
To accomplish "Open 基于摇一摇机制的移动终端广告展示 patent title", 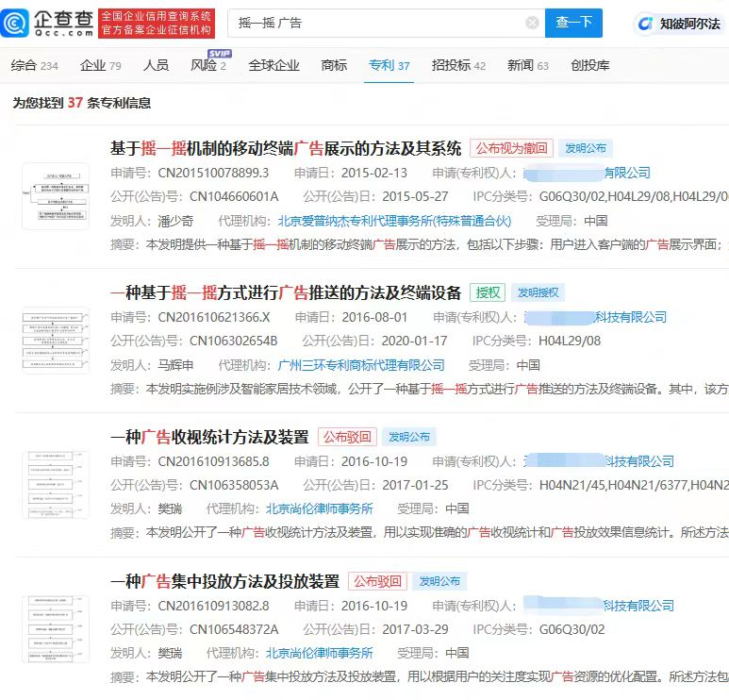I will [x=286, y=148].
